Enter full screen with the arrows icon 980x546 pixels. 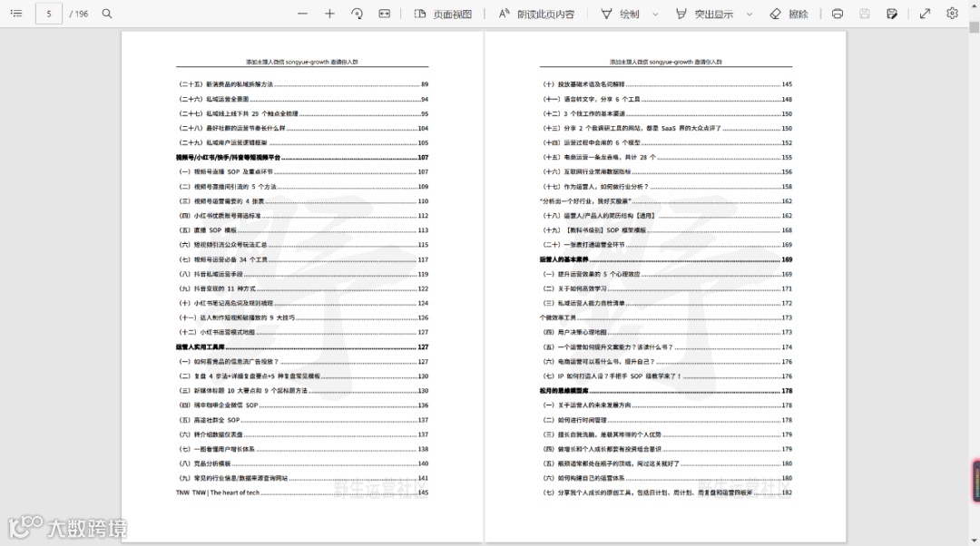point(925,13)
